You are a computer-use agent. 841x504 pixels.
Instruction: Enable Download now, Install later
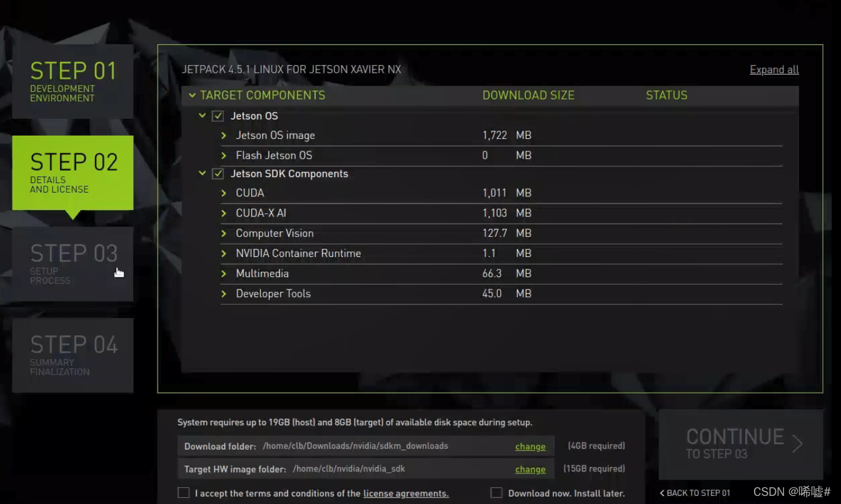pyautogui.click(x=496, y=493)
